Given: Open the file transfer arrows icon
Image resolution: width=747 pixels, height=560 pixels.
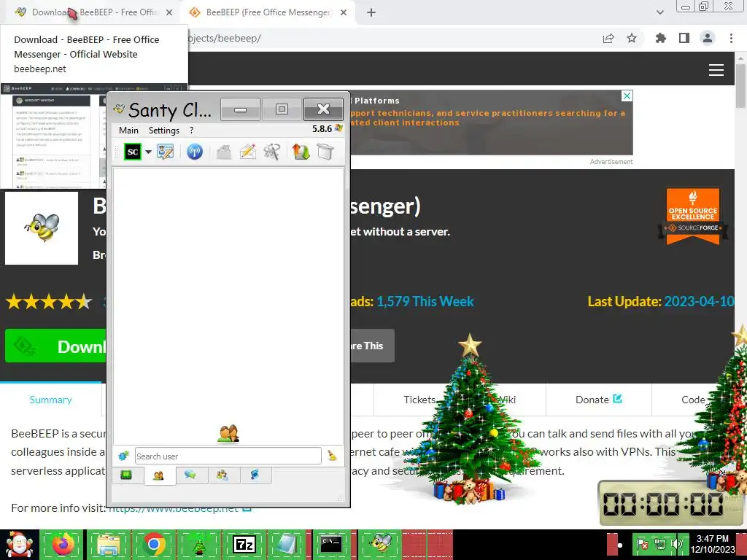Looking at the screenshot, I should 301,152.
